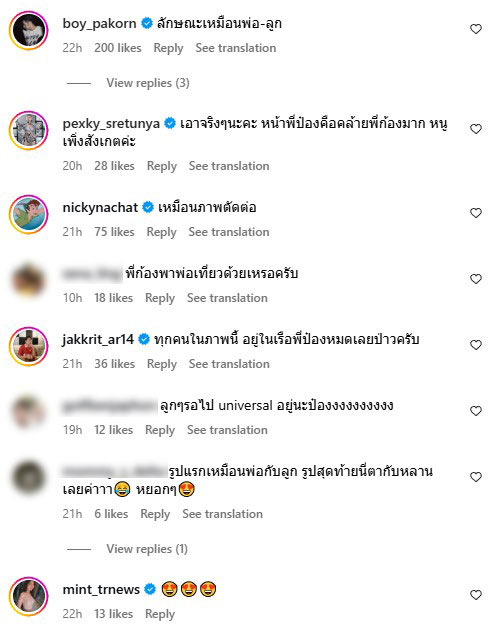493x625 pixels.
Task: Like mint_trnews's emoji comment
Action: pyautogui.click(x=476, y=595)
